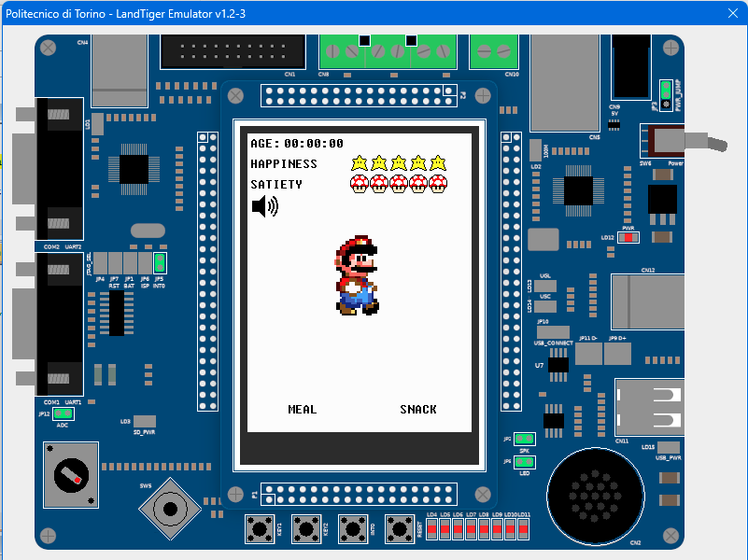Toggle the JP12 ADC jumper
This screenshot has width=748, height=560.
63,413
